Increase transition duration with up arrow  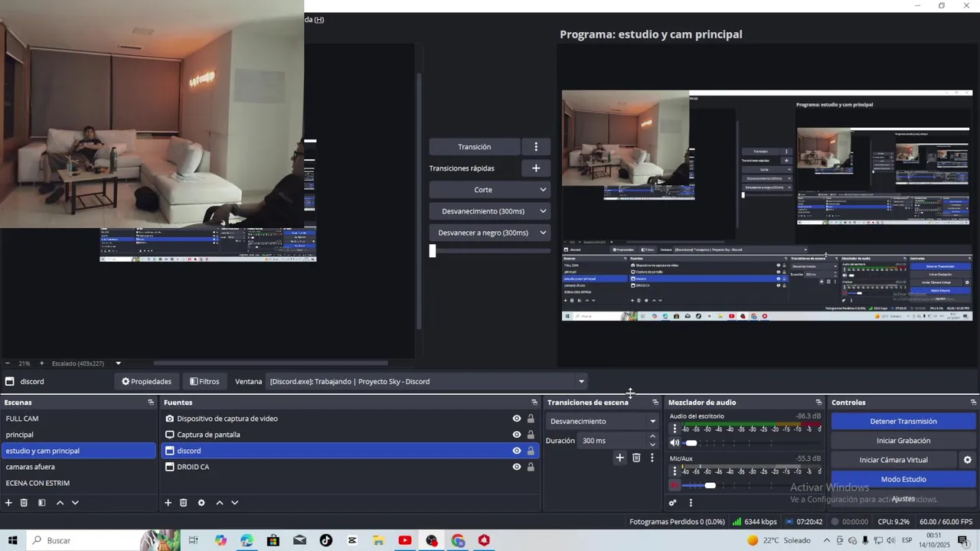(652, 436)
